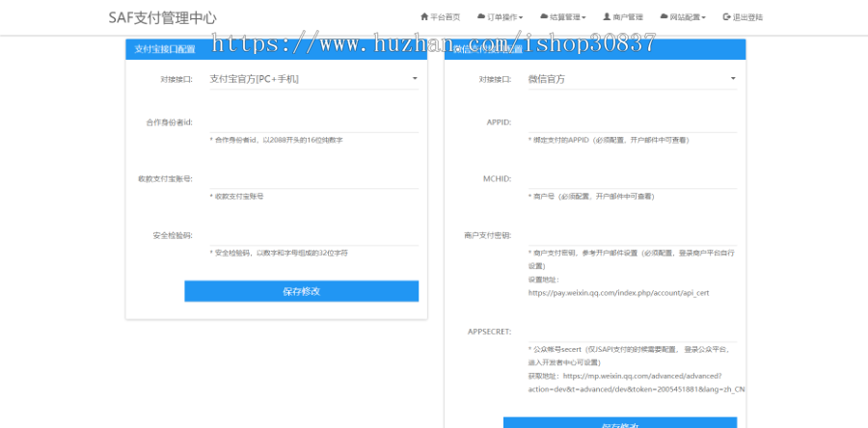Viewport: 868px width, 428px height.
Task: Click the cloud icon beside 结算管理
Action: click(x=543, y=17)
